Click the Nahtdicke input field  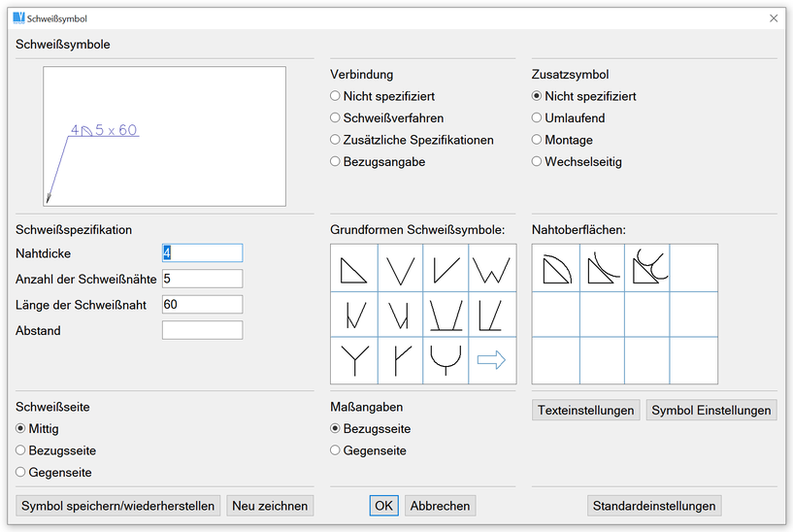(x=202, y=253)
